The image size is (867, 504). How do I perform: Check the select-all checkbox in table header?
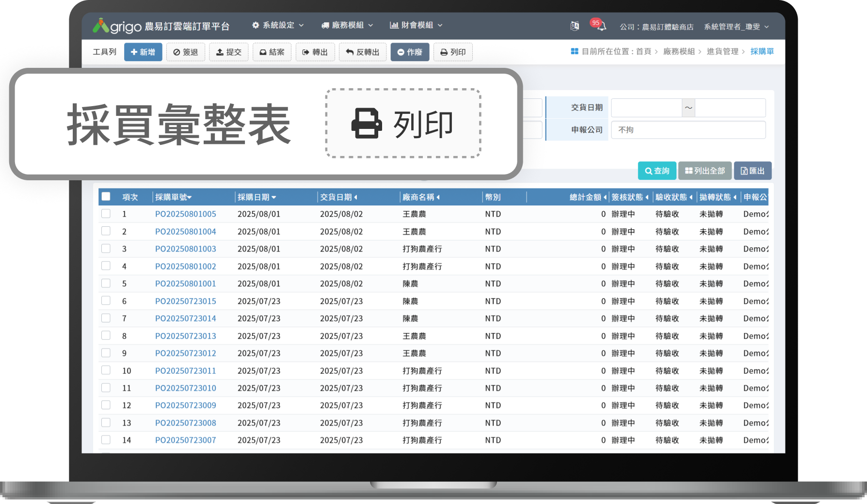coord(106,196)
